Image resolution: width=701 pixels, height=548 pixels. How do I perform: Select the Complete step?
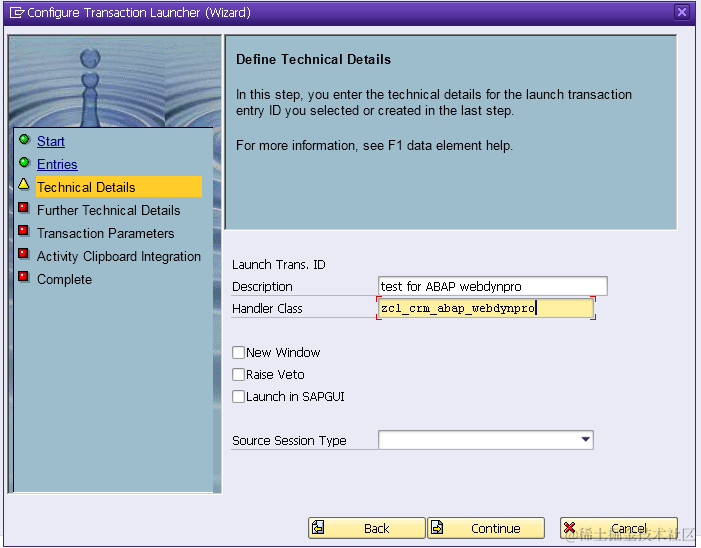tap(64, 279)
